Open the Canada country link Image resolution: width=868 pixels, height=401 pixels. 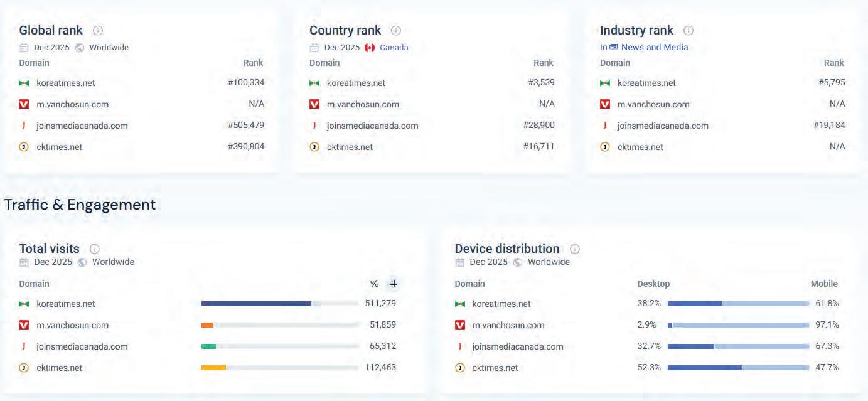click(x=393, y=47)
